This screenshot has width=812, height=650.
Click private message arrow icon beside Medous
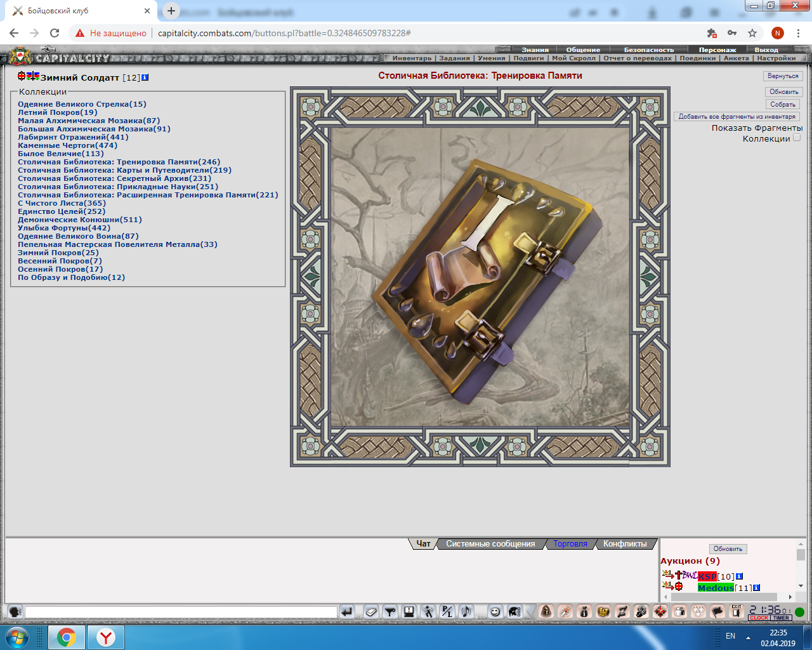coord(667,586)
